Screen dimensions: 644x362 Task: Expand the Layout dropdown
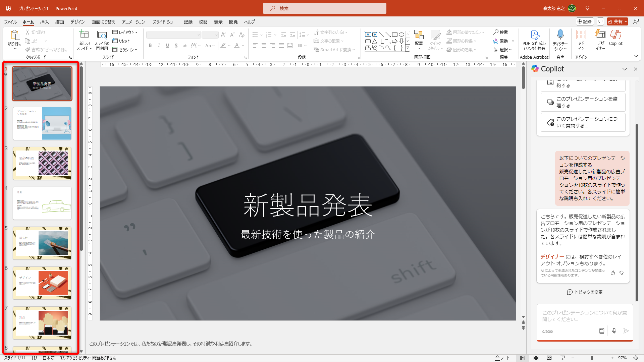[125, 32]
